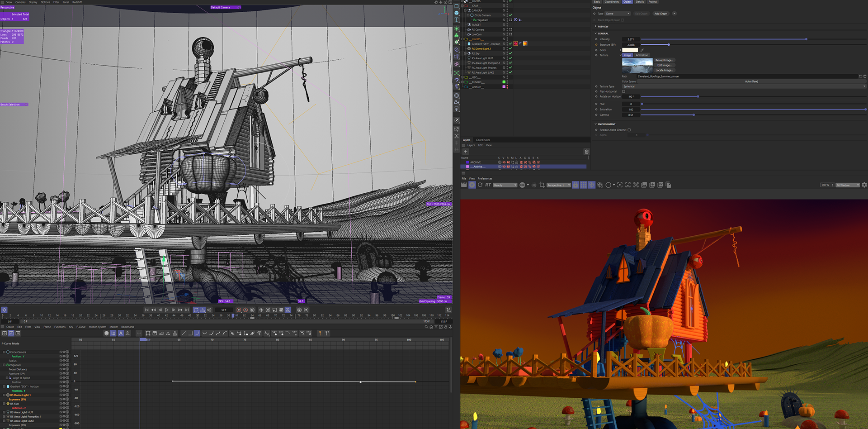Open the Preferences menu in RenderView

485,179
